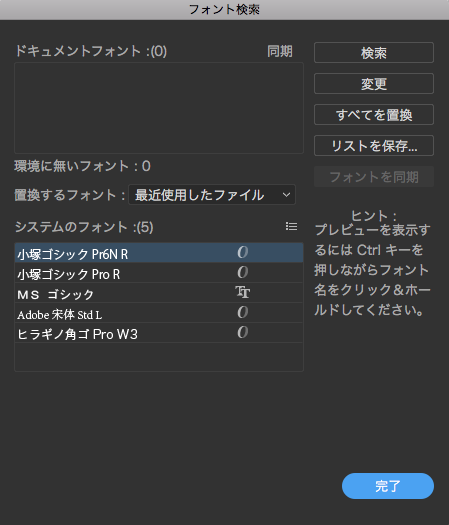The height and width of the screenshot is (525, 449).
Task: Select font 小塚ゴシック Pr6N R
Action: coord(159,253)
